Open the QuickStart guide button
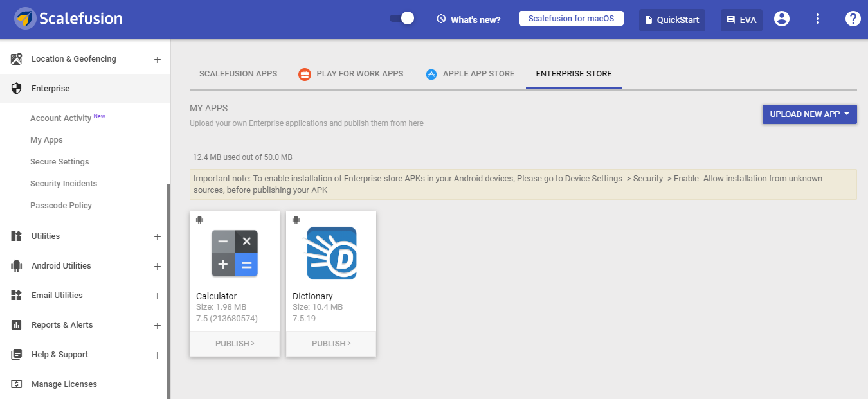This screenshot has width=868, height=399. pyautogui.click(x=672, y=20)
